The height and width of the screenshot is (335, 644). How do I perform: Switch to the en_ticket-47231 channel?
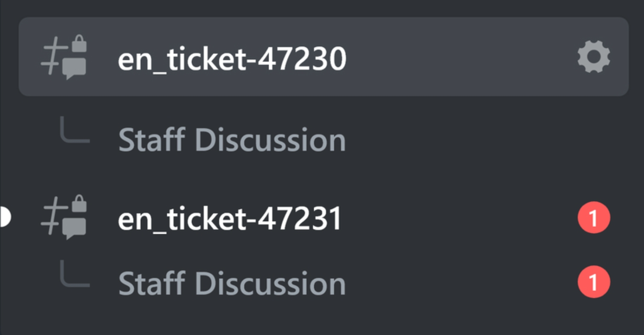230,218
